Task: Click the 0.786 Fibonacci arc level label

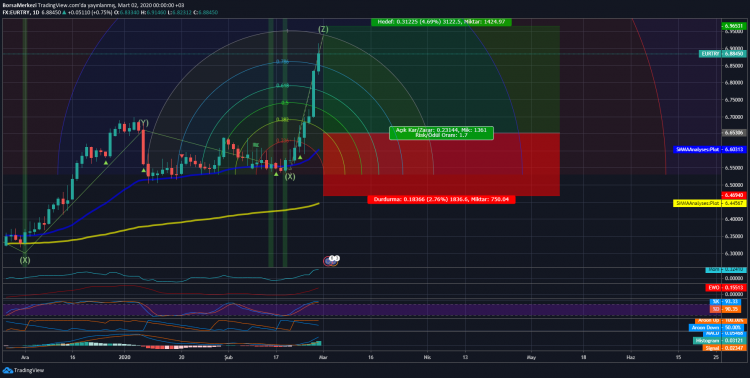Action: (x=283, y=62)
